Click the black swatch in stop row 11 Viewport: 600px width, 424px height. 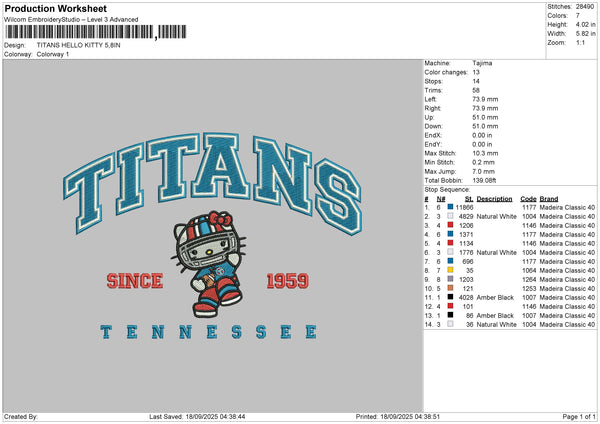pos(450,297)
